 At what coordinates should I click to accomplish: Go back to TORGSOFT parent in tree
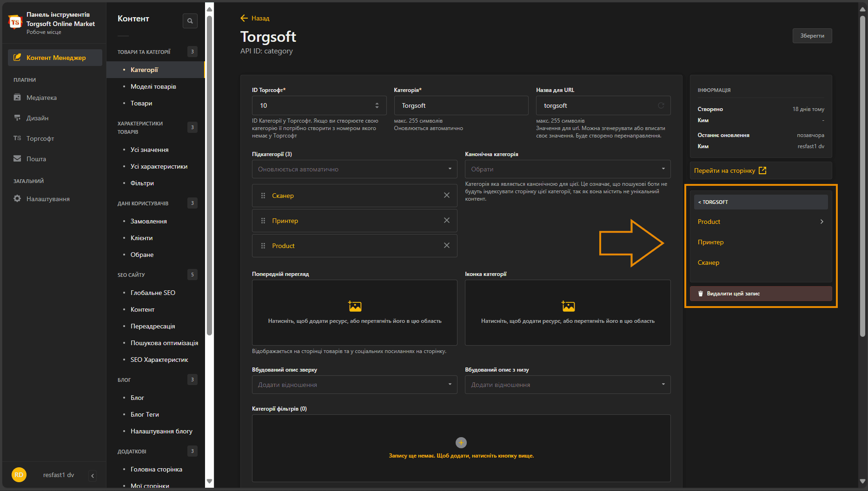coord(761,202)
